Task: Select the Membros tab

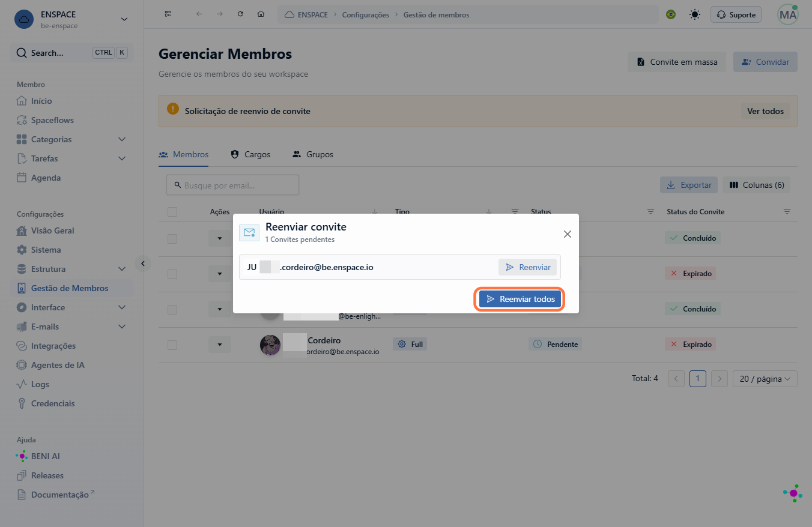Action: coord(183,154)
